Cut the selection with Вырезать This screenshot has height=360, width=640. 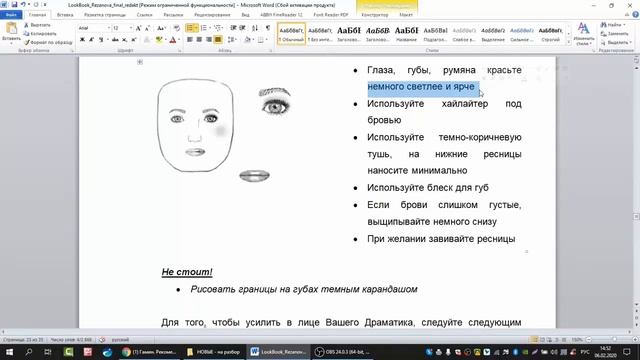tap(37, 25)
